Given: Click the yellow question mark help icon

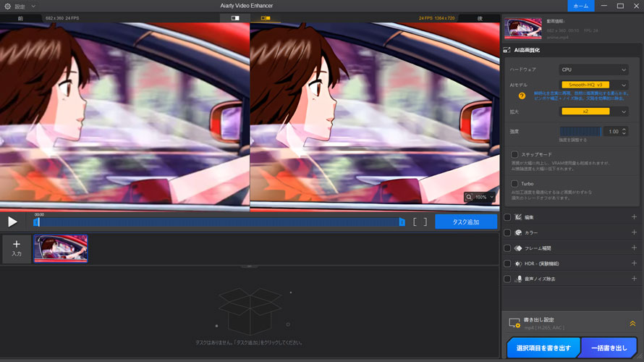Looking at the screenshot, I should [x=522, y=96].
